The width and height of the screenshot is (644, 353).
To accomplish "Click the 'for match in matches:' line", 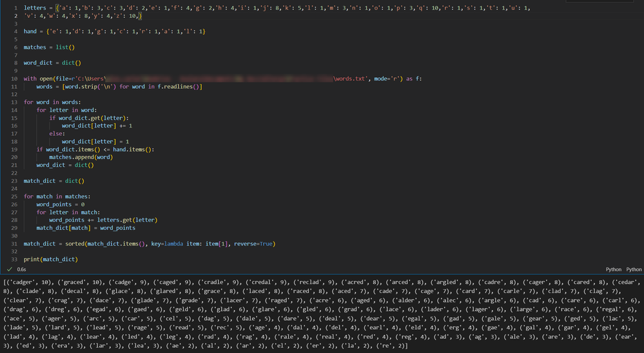I will (57, 196).
